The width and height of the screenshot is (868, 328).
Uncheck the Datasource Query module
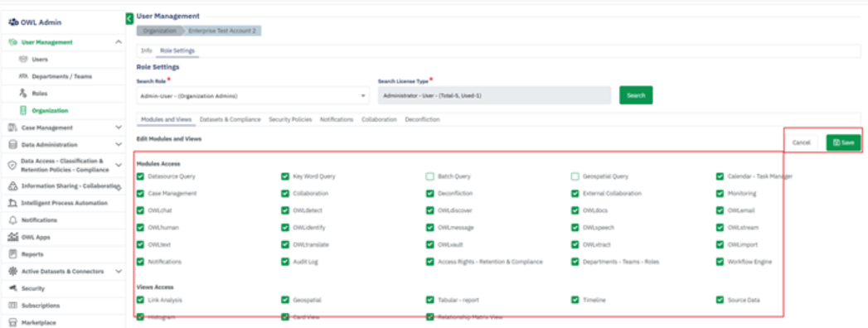[x=140, y=176]
